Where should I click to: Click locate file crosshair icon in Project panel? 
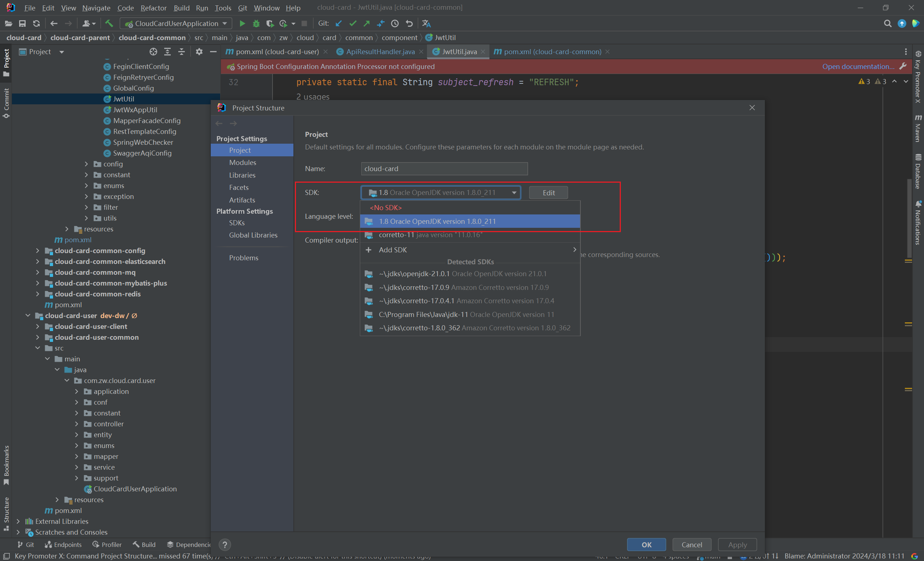click(153, 52)
